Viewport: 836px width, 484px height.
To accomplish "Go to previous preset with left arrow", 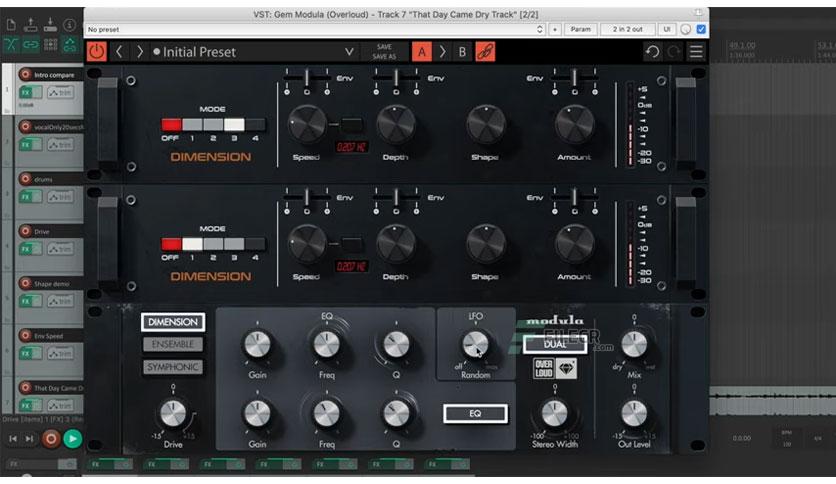I will (119, 52).
